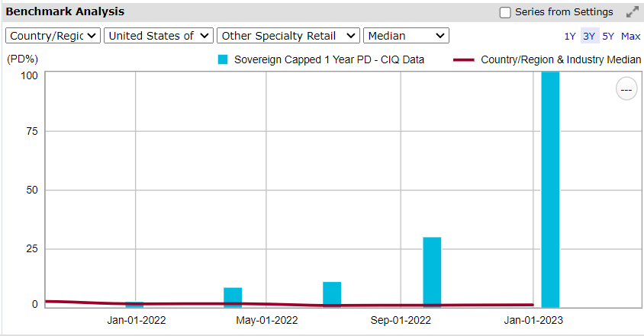Open the Other Specialty Retail industry dropdown
The height and width of the screenshot is (336, 644).
[288, 36]
